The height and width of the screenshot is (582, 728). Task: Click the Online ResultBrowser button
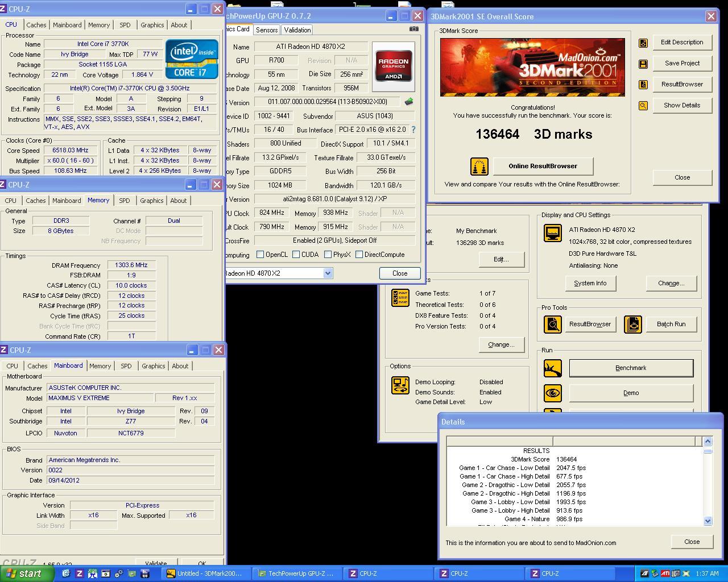(543, 167)
